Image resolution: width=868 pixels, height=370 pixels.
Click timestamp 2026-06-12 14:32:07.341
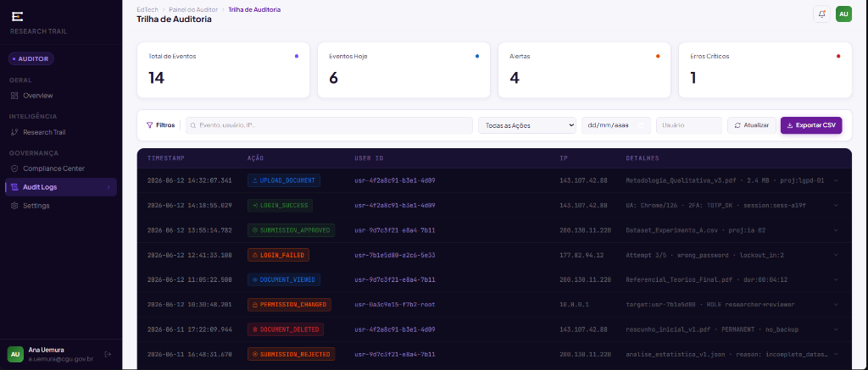coord(189,180)
